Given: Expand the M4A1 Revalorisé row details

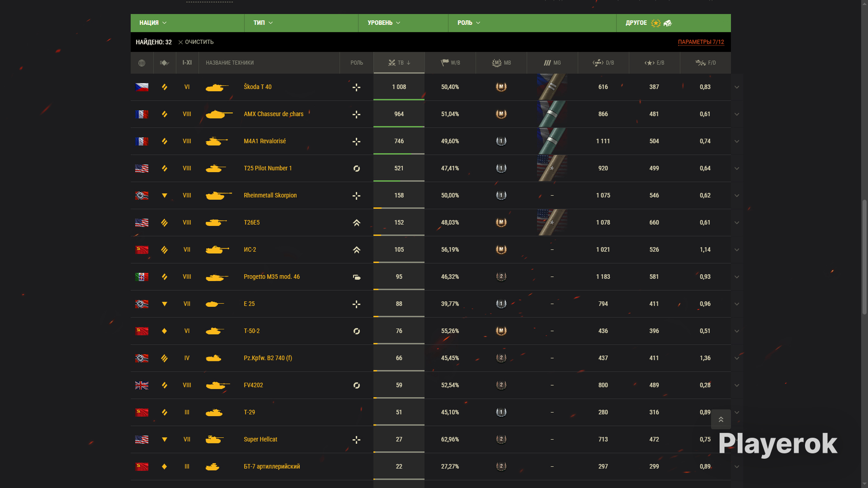Looking at the screenshot, I should click(x=737, y=142).
